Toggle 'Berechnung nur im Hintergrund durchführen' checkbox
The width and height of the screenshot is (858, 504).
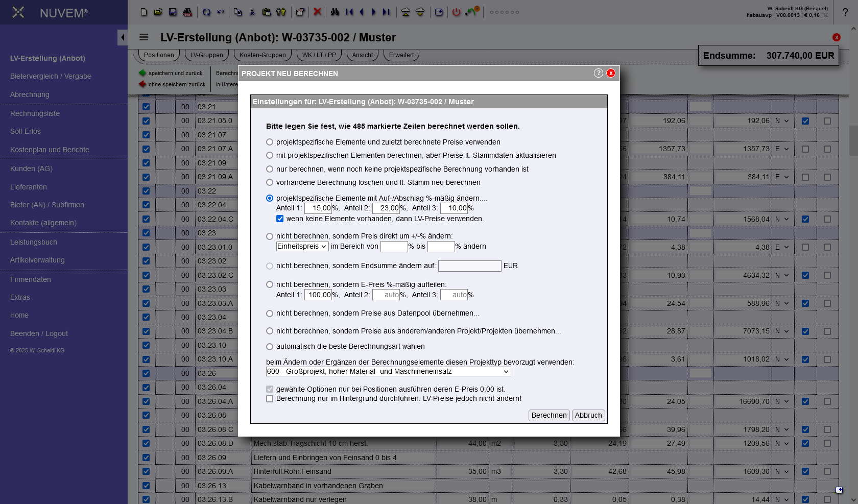click(x=270, y=399)
